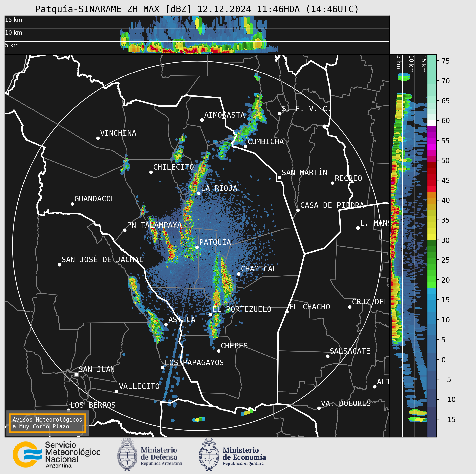Click the VALLECITO city label
This screenshot has width=476, height=474.
coord(139,386)
